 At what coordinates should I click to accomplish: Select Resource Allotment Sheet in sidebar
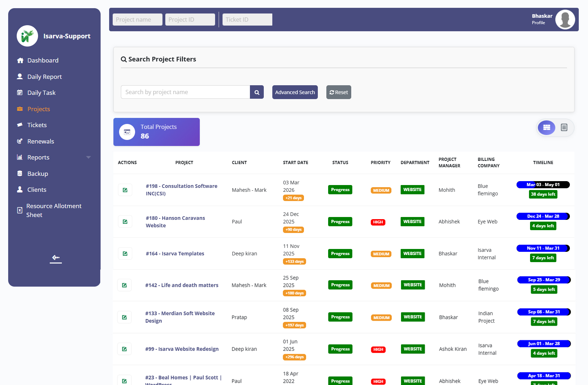[x=54, y=210]
